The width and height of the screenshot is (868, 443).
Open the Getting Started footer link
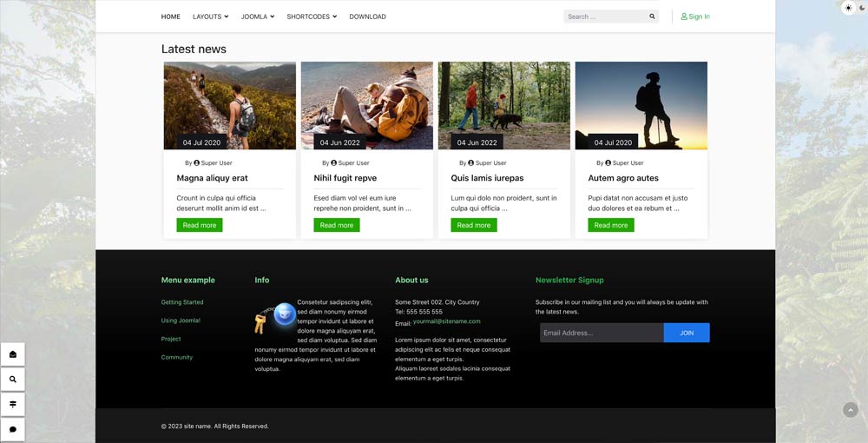tap(182, 302)
